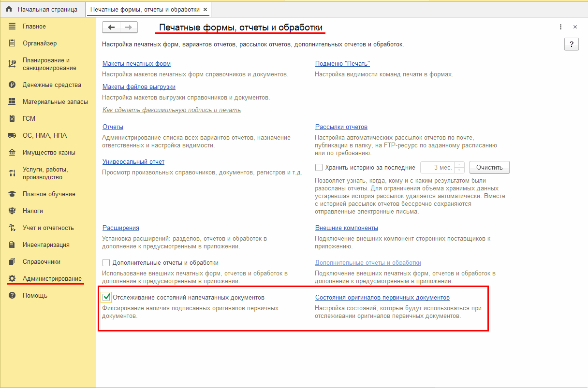Screen dimensions: 588x388
Task: Open the Материальные запасы sidebar section
Action: (55, 101)
